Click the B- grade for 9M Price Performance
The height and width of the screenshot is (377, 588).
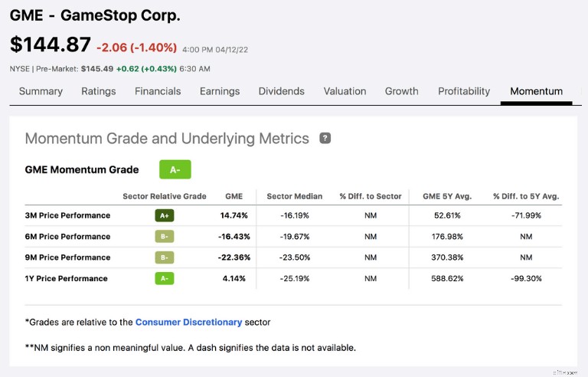click(x=165, y=257)
